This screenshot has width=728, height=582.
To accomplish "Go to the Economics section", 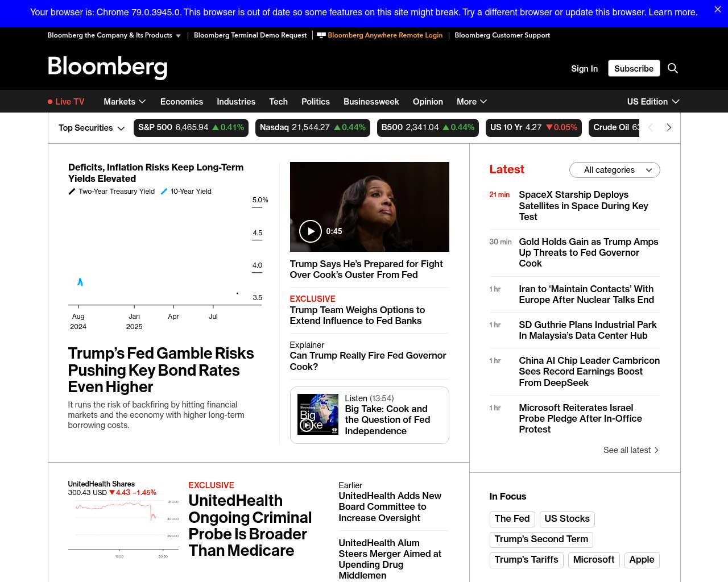I will tap(181, 102).
